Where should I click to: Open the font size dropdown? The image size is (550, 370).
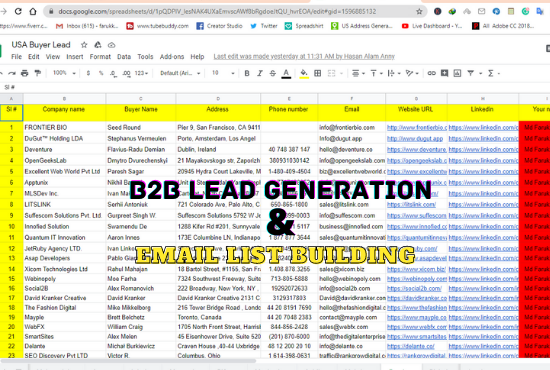pos(223,73)
